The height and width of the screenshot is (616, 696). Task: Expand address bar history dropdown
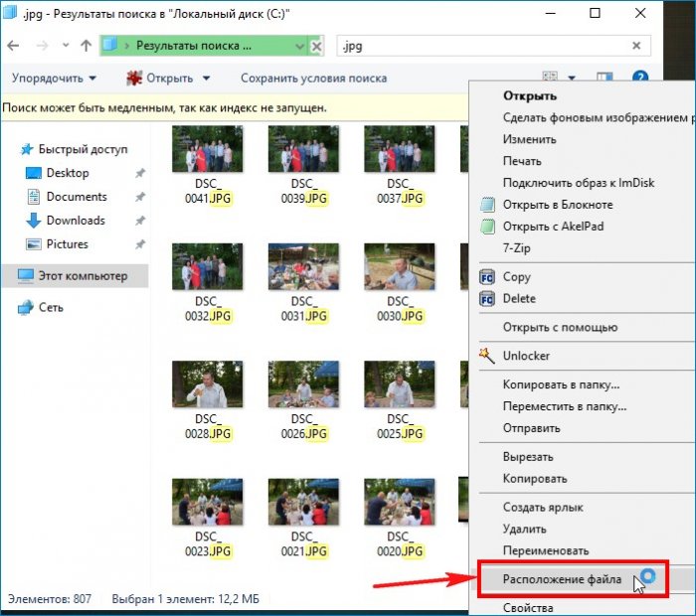pyautogui.click(x=300, y=46)
